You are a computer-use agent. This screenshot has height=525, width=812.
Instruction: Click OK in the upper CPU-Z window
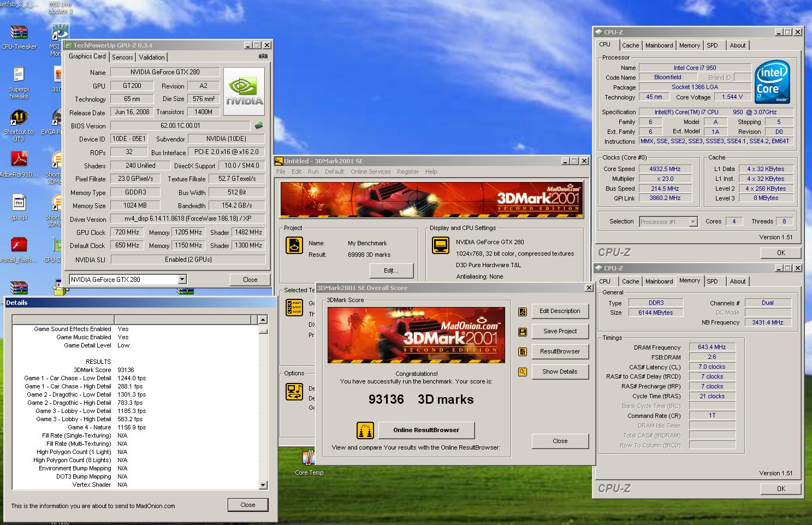(x=781, y=253)
